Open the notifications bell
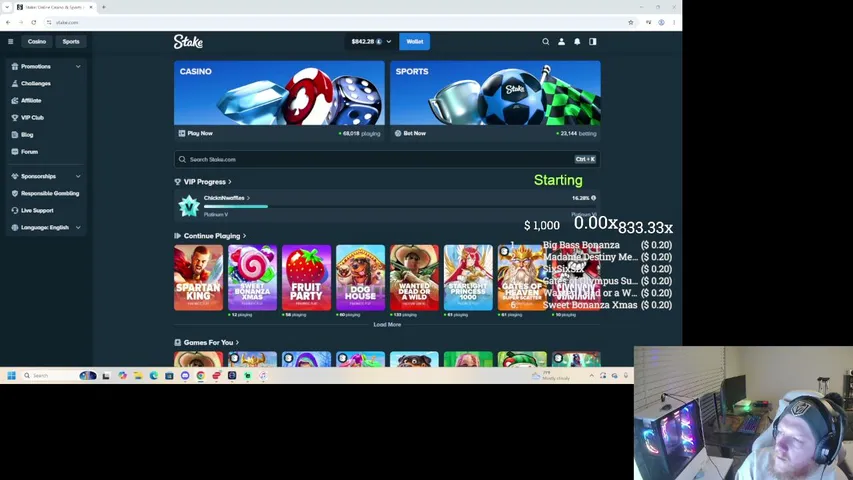853x480 pixels. [x=577, y=41]
